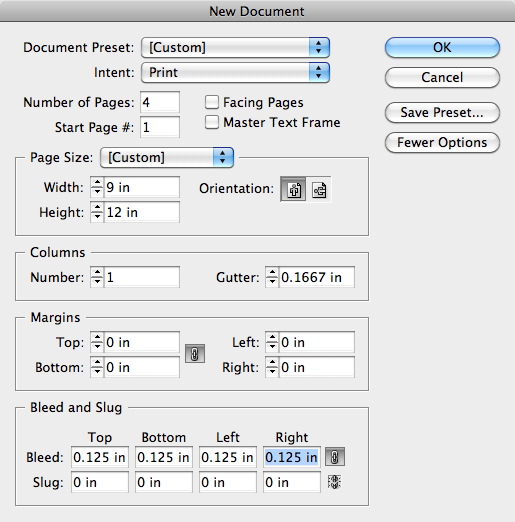Click the Left margin field
This screenshot has height=522, width=515.
click(317, 342)
